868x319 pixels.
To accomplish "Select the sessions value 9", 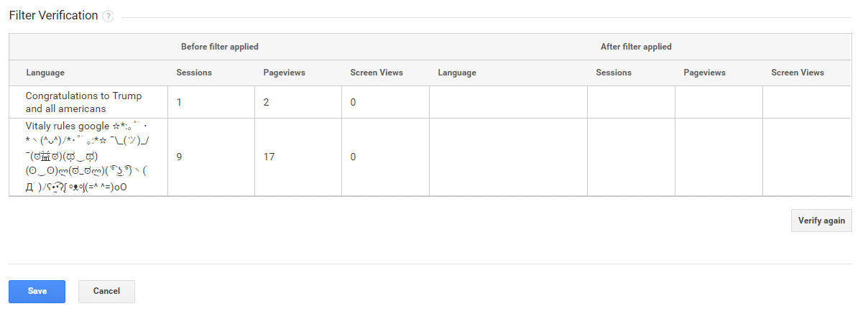I will coord(179,157).
